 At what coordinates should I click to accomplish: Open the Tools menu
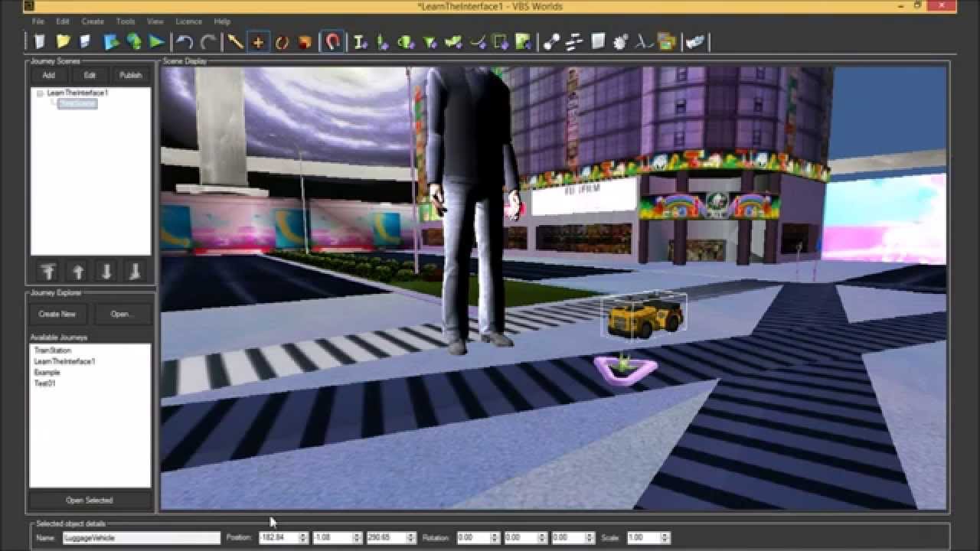(x=126, y=21)
